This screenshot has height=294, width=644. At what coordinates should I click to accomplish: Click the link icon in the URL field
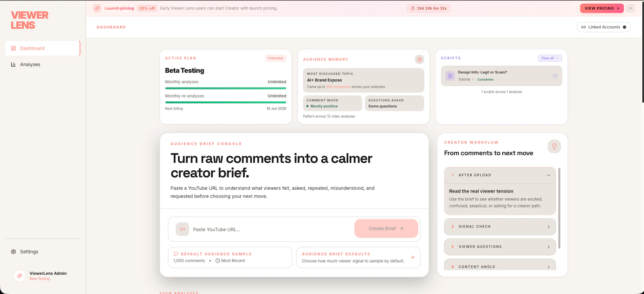coord(182,229)
